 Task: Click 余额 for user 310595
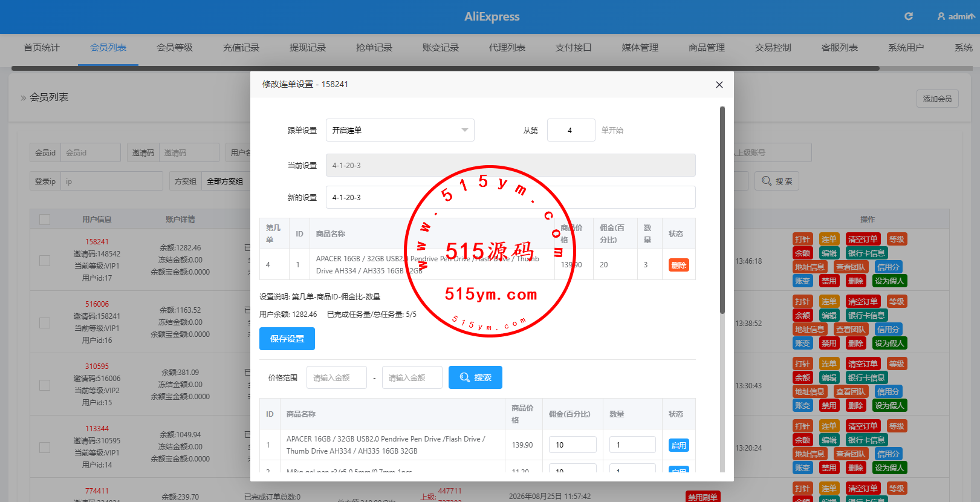(802, 377)
